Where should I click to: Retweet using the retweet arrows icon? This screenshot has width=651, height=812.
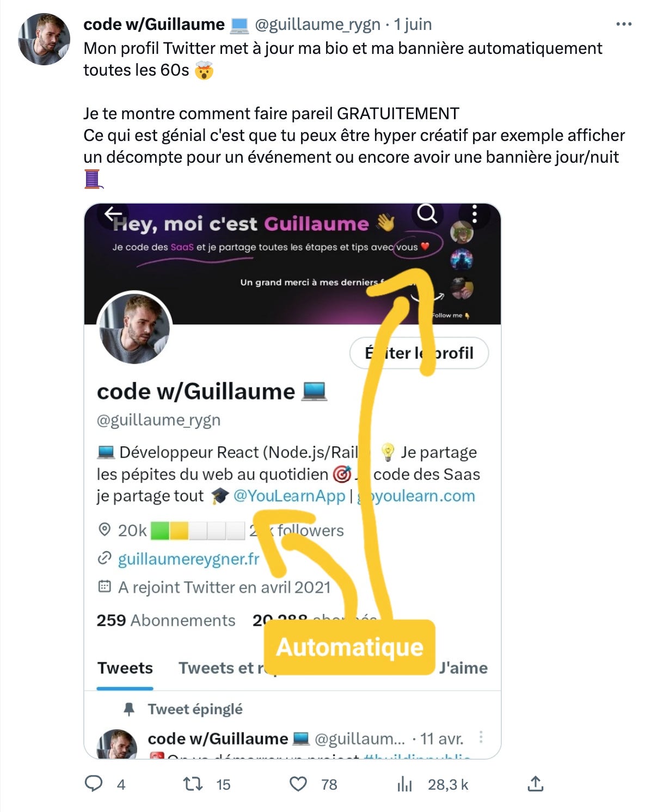(193, 784)
